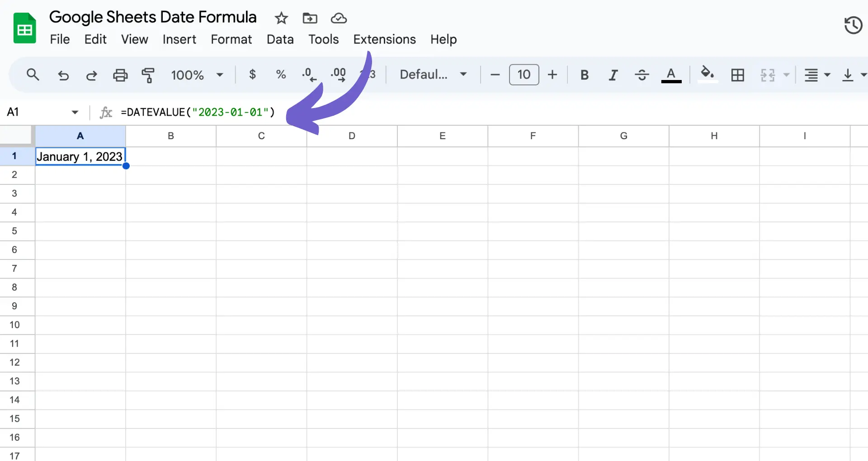Click the merge cells icon
868x461 pixels.
coord(768,75)
